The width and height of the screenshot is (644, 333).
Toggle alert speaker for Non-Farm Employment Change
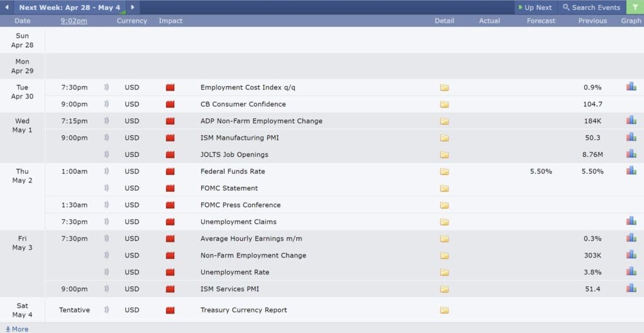106,256
